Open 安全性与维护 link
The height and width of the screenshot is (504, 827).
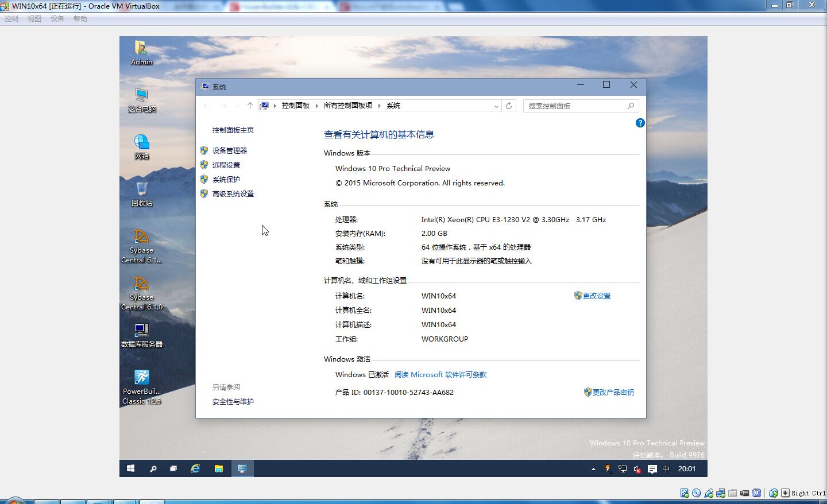(233, 402)
